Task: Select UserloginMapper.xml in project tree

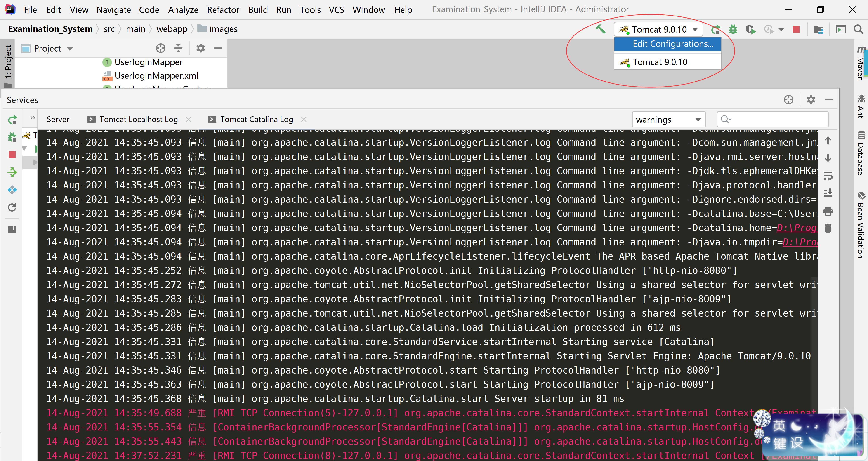Action: (156, 76)
